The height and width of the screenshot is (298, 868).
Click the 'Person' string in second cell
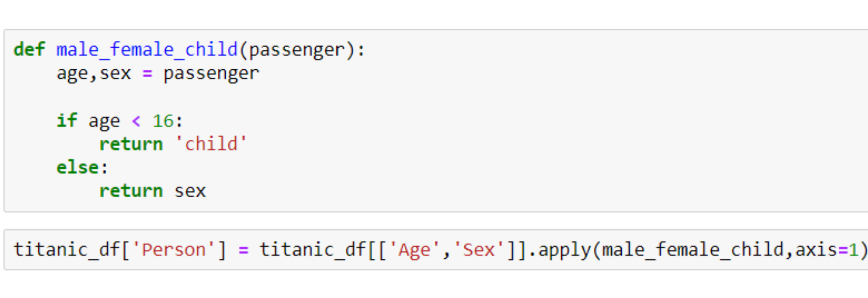point(174,250)
